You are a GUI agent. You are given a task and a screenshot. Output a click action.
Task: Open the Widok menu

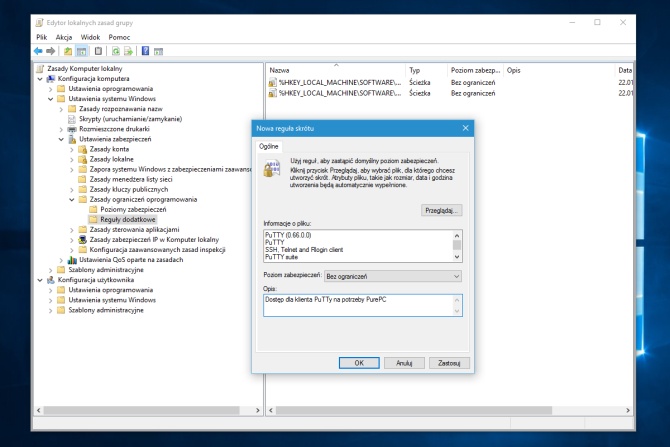tap(90, 37)
